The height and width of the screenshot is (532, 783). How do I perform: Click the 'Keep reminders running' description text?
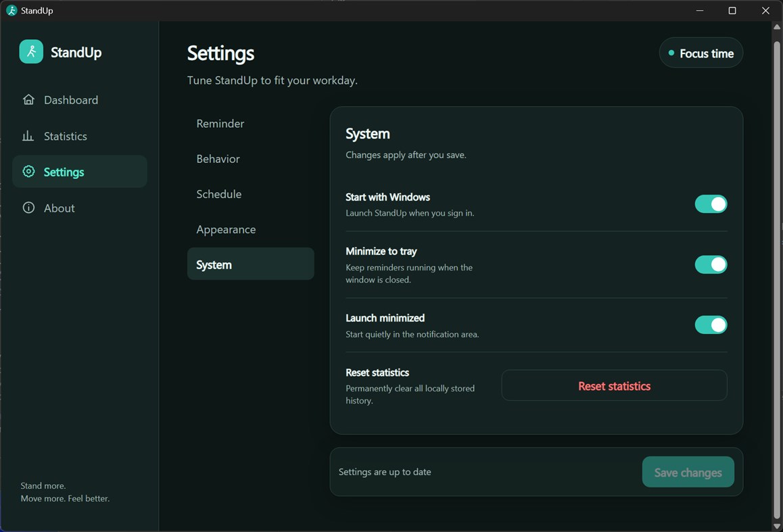(x=409, y=274)
